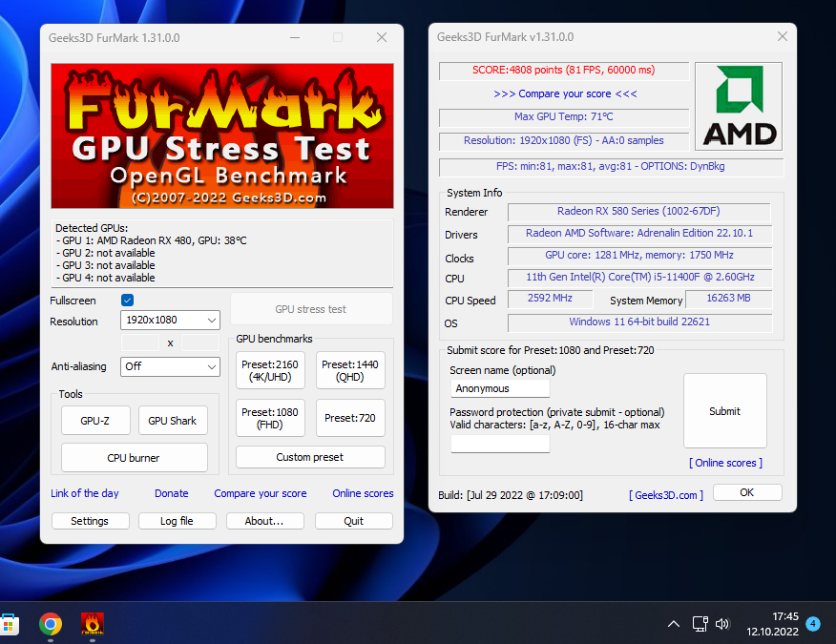Image resolution: width=836 pixels, height=644 pixels.
Task: Click the Screen name field with Anonymous
Action: pyautogui.click(x=500, y=388)
